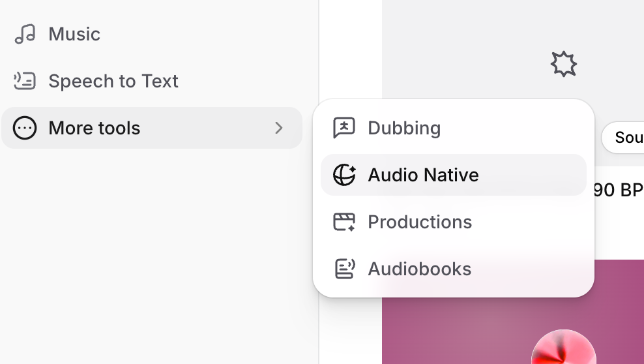Click the red sphere thumbnail
The image size is (644, 364).
pyautogui.click(x=563, y=346)
